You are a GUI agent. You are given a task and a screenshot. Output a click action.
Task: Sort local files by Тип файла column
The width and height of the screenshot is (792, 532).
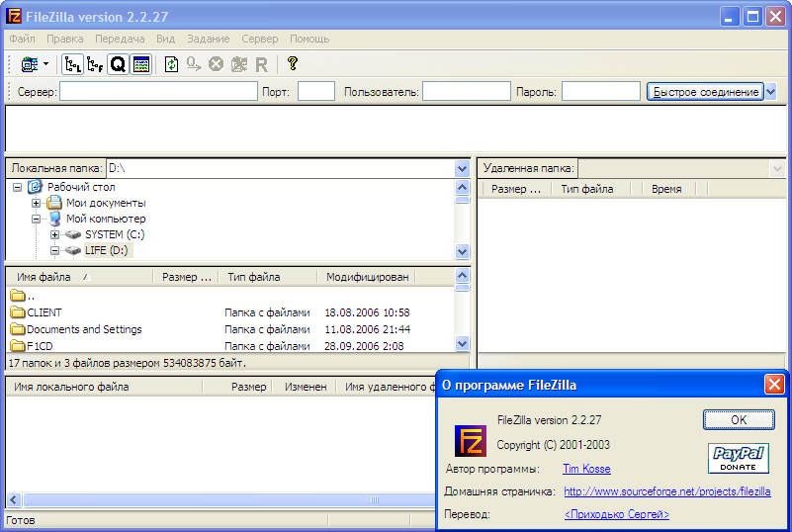coord(268,277)
